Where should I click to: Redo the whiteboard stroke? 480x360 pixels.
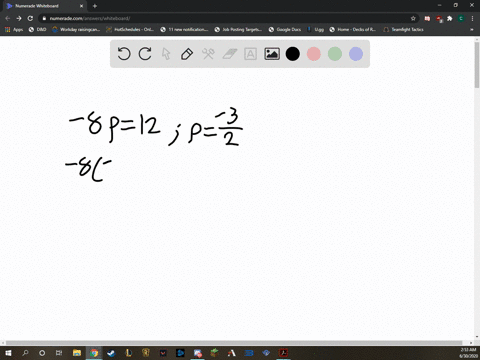pyautogui.click(x=145, y=54)
